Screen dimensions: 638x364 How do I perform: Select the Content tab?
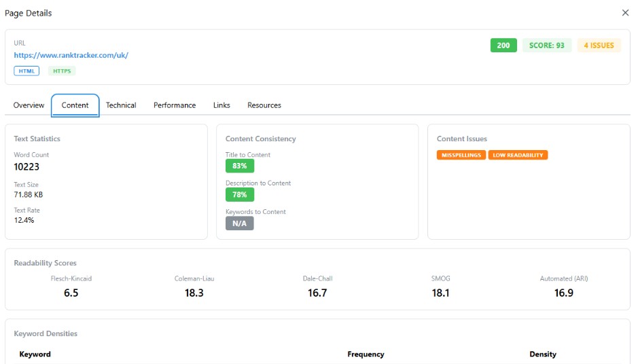(75, 105)
